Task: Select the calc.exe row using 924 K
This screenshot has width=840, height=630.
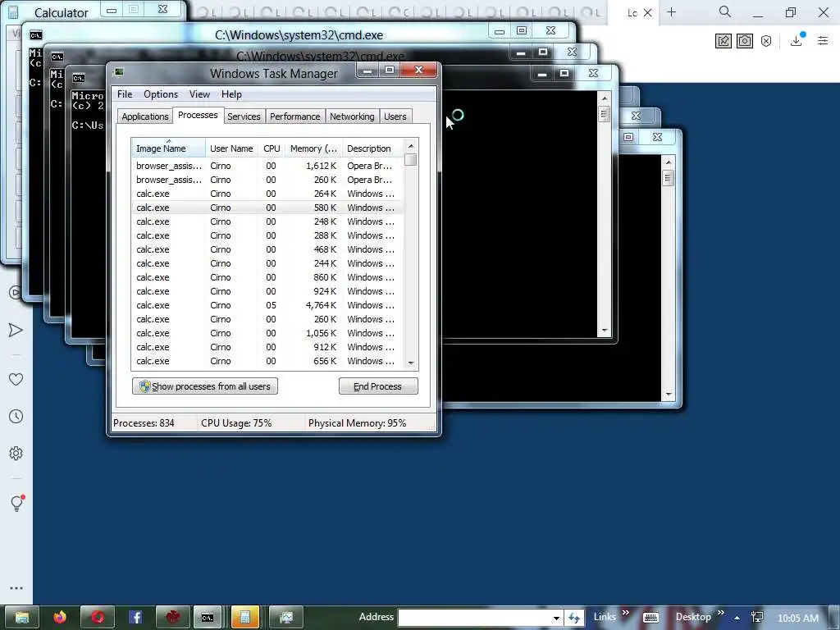Action: 267,291
